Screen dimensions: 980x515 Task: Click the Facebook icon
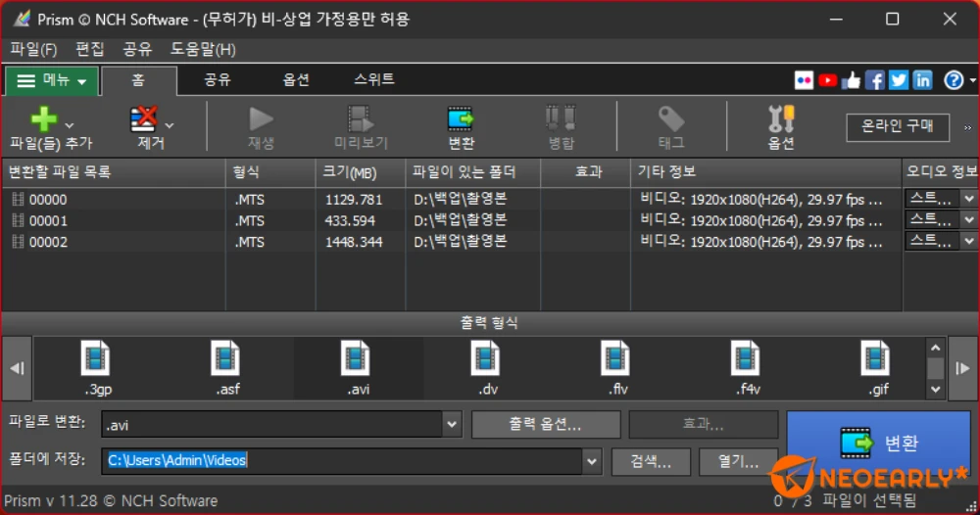click(x=875, y=80)
